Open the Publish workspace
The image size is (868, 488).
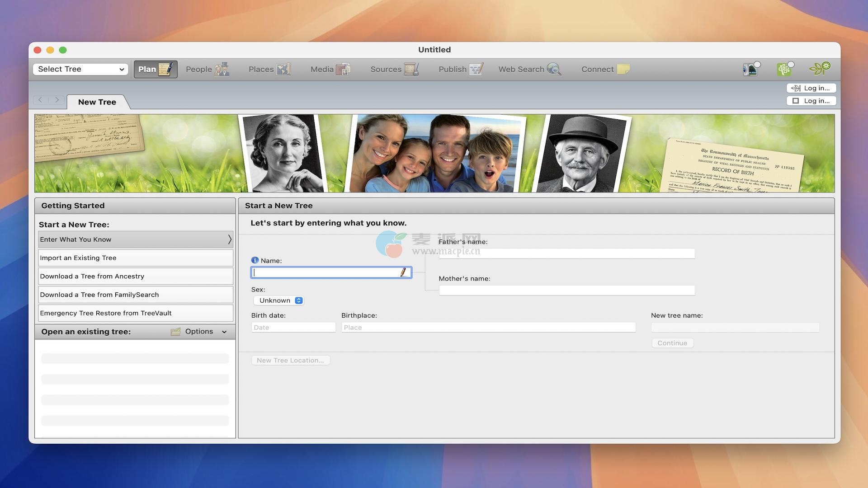click(461, 69)
